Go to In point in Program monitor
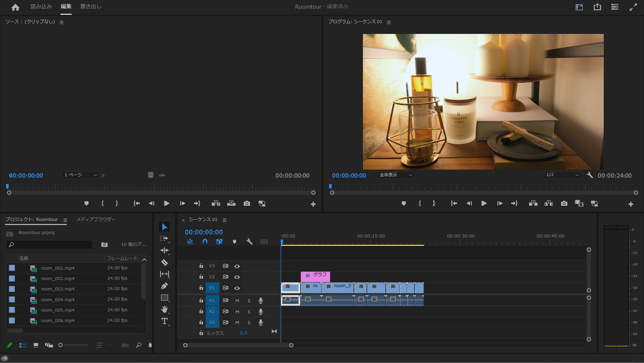This screenshot has height=363, width=644. [454, 203]
